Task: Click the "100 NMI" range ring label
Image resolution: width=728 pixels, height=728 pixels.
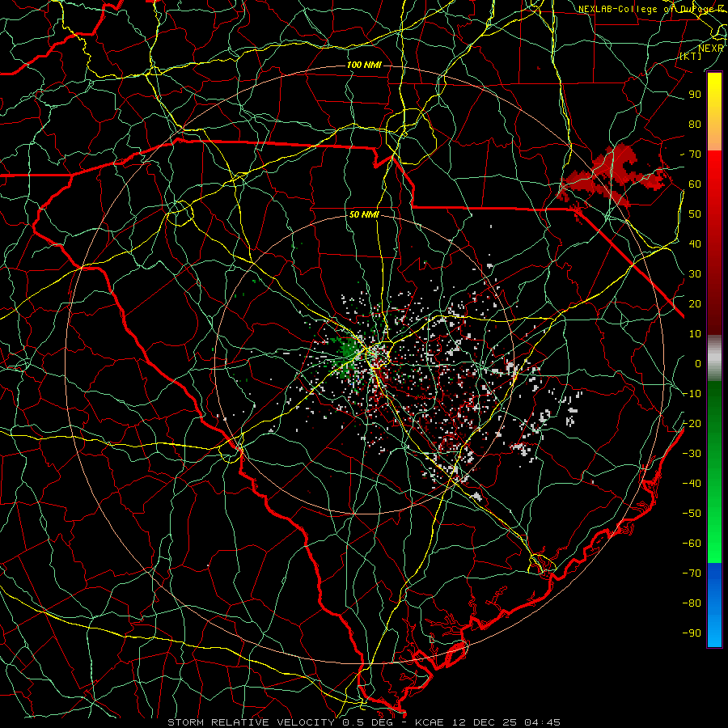Action: 364,65
